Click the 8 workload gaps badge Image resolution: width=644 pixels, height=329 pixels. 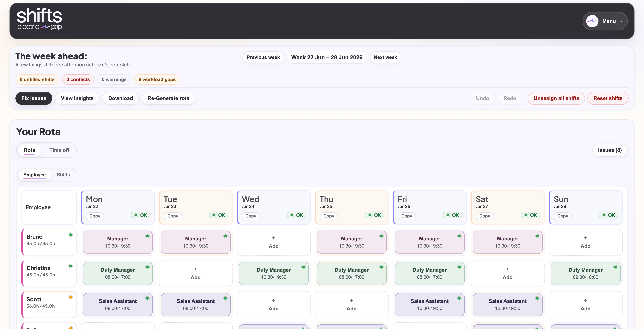coord(157,79)
